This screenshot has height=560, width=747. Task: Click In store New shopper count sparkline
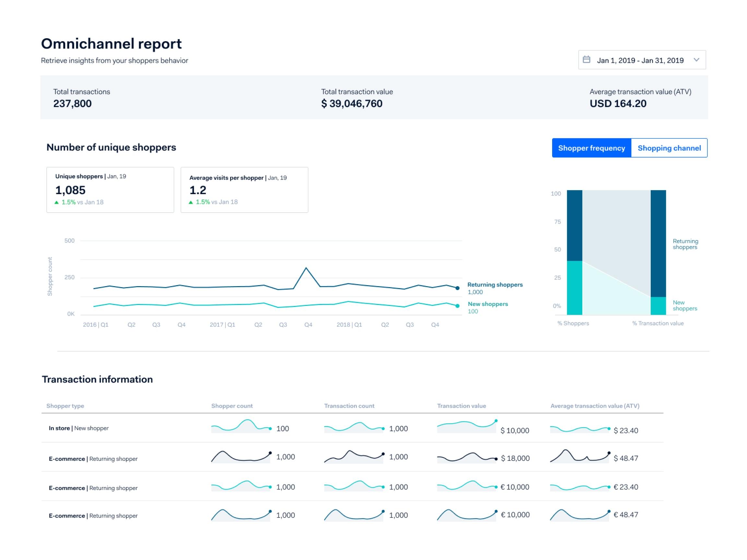tap(241, 427)
